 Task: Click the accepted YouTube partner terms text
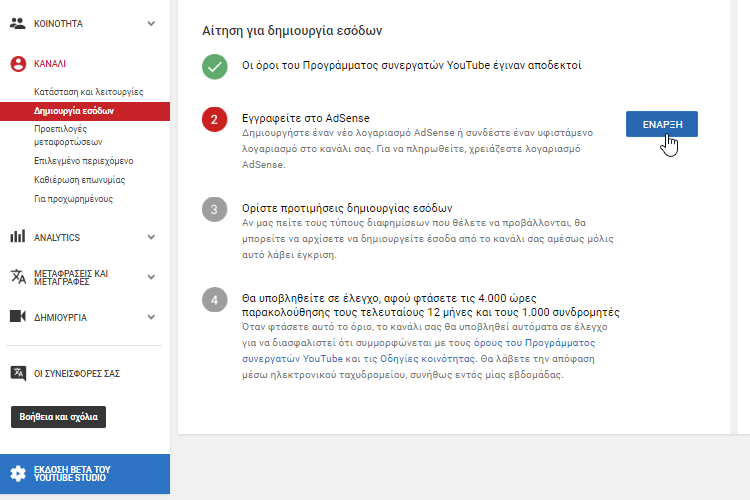tap(411, 65)
